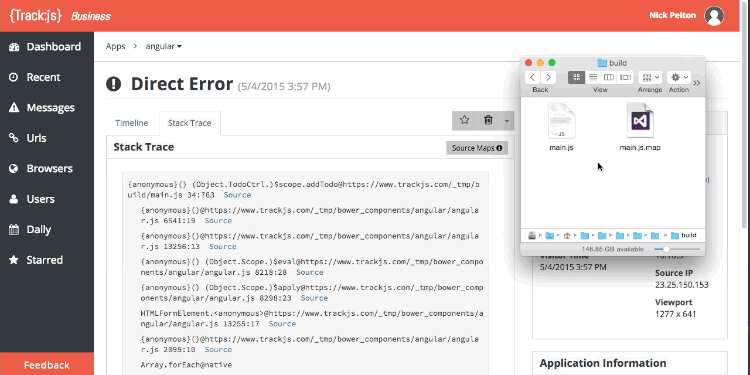Select the Stack Trace tab

tap(189, 123)
